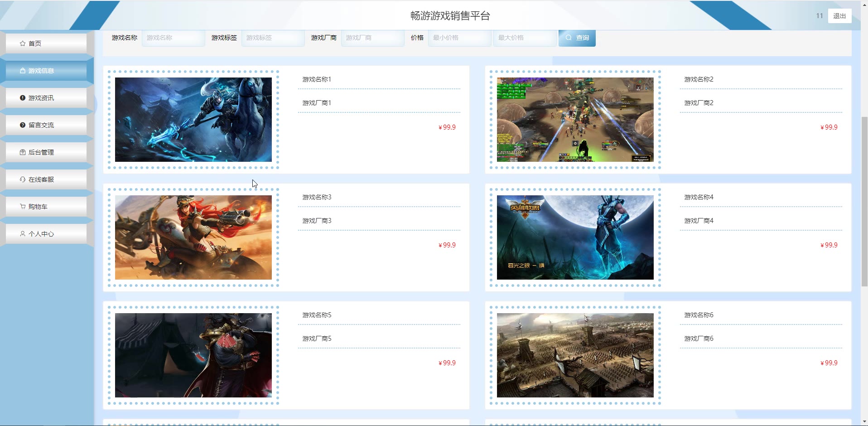
Task: Click the 游戏厂商2 vendor text
Action: click(x=699, y=103)
